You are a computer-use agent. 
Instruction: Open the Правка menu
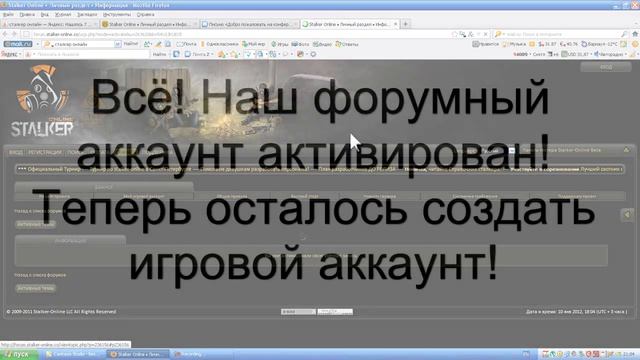27,14
